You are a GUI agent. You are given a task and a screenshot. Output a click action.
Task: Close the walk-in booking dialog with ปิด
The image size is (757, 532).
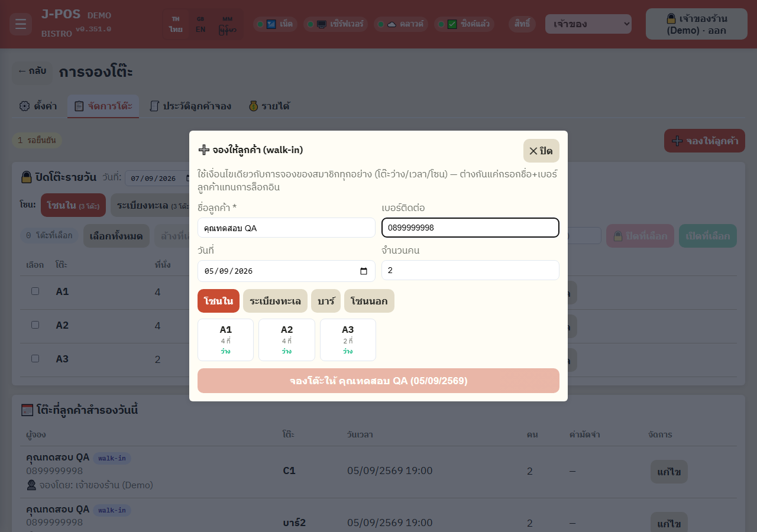[541, 151]
